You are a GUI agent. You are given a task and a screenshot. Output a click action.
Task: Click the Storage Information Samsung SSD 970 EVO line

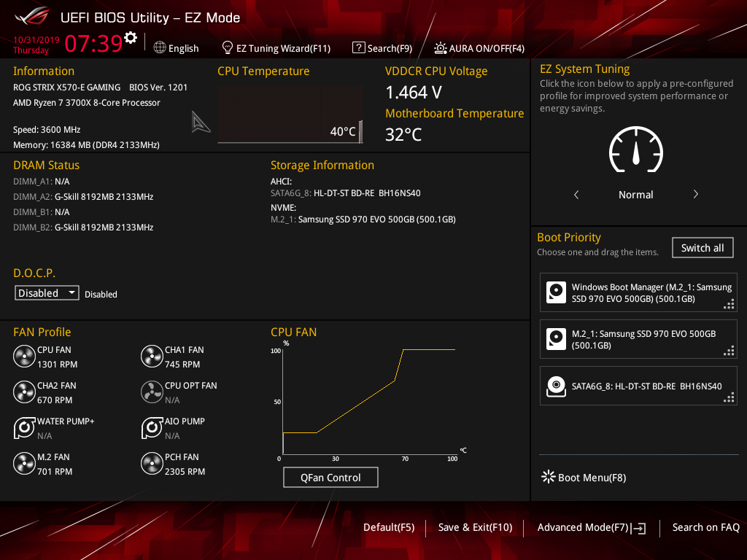click(x=363, y=219)
